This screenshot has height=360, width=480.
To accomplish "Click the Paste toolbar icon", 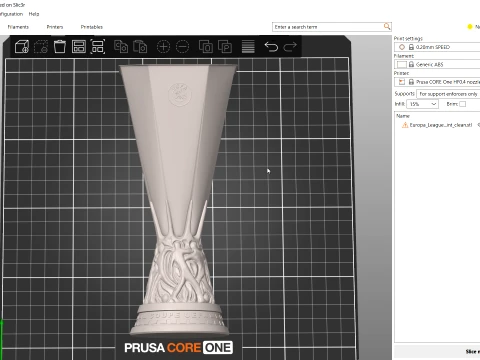I will (x=140, y=47).
